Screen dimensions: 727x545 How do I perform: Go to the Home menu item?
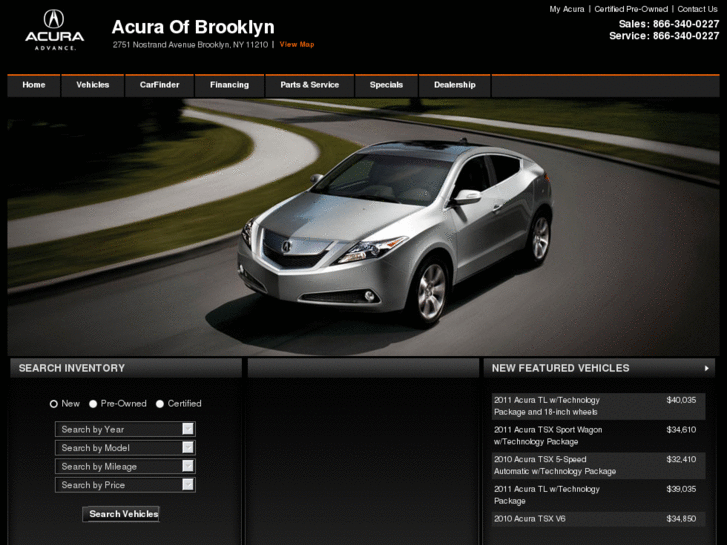[x=34, y=85]
